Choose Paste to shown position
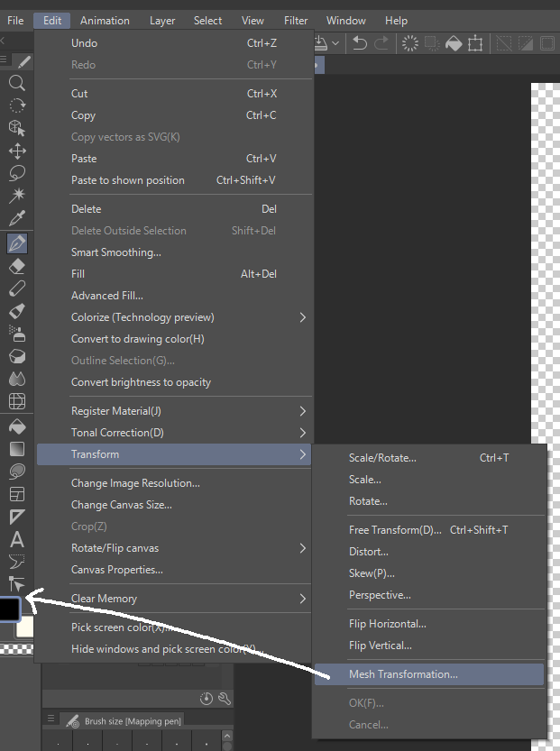 tap(174, 180)
